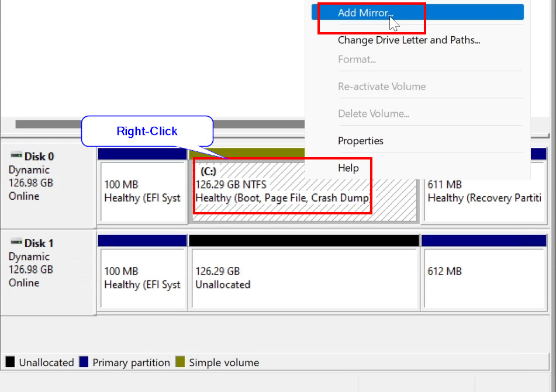This screenshot has height=392, width=556.
Task: Select the 612 MB partition on Disk 1
Action: pos(484,278)
